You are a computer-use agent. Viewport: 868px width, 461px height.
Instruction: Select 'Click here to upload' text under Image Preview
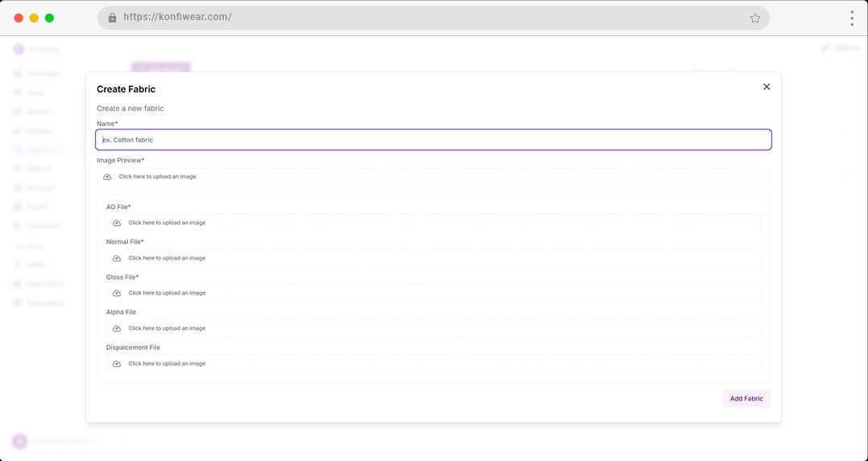click(x=157, y=176)
